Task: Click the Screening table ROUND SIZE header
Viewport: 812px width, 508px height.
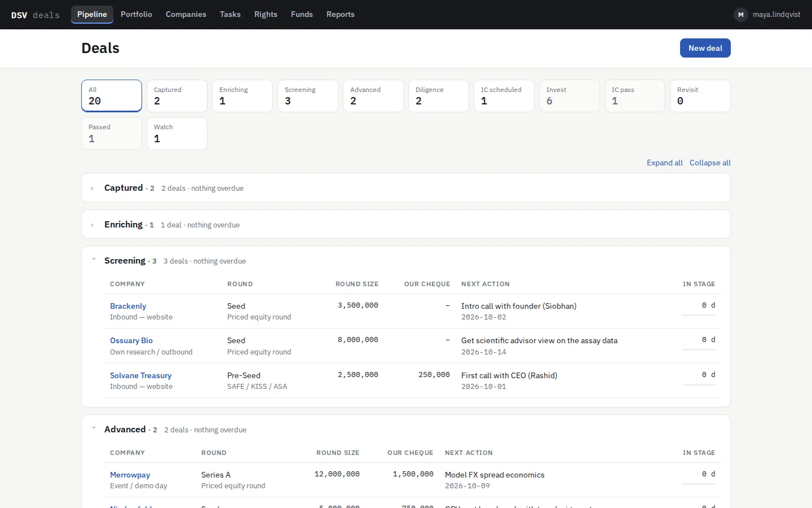Action: (357, 284)
